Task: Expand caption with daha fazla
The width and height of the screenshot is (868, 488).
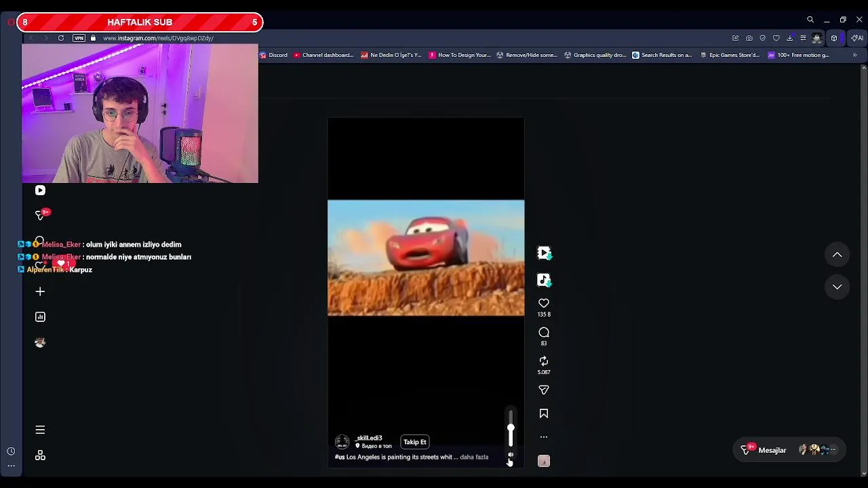Action: tap(474, 457)
